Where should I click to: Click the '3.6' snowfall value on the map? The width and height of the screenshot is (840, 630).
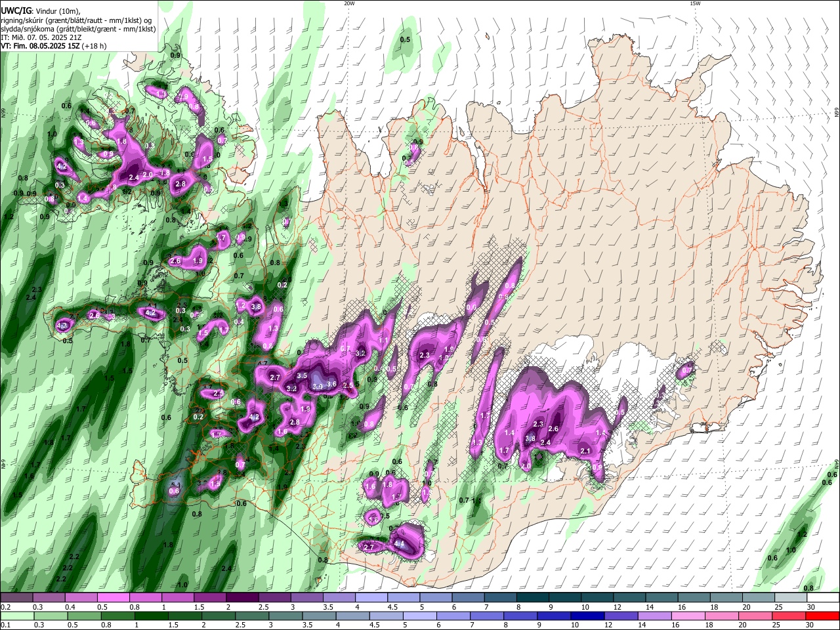click(x=331, y=385)
